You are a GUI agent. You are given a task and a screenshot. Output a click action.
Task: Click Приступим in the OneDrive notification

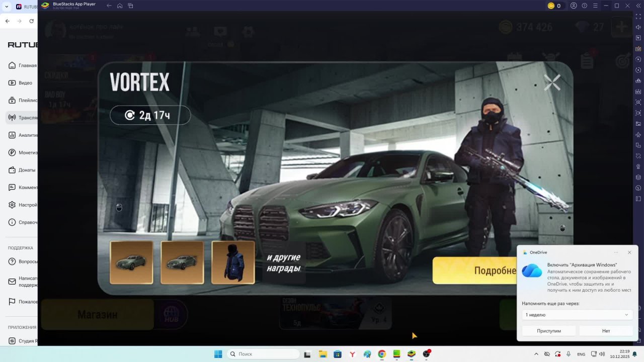(549, 331)
